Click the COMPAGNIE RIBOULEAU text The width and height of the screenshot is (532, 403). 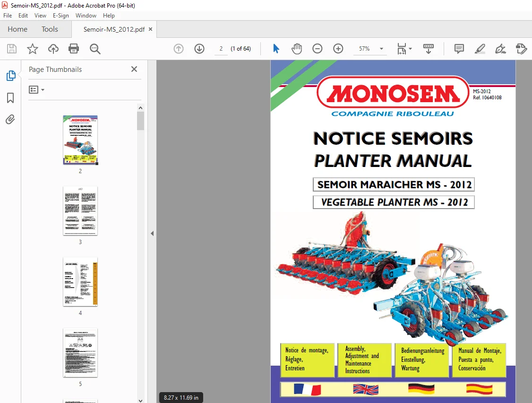393,114
